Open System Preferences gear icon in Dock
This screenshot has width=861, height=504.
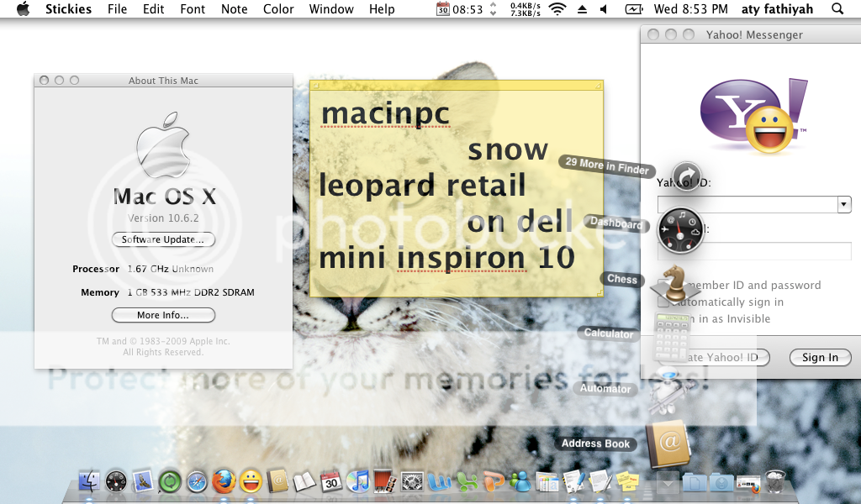[x=412, y=482]
